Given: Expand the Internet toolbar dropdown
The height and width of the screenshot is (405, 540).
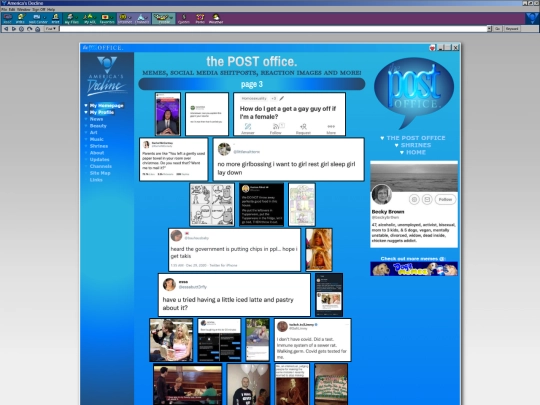Looking at the screenshot, I should pos(130,17).
